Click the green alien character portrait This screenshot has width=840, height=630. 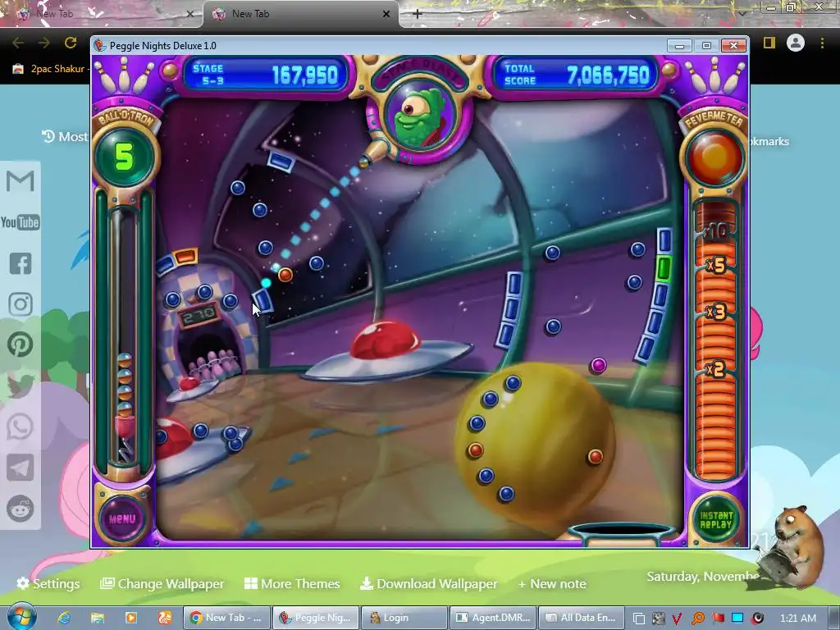[419, 117]
